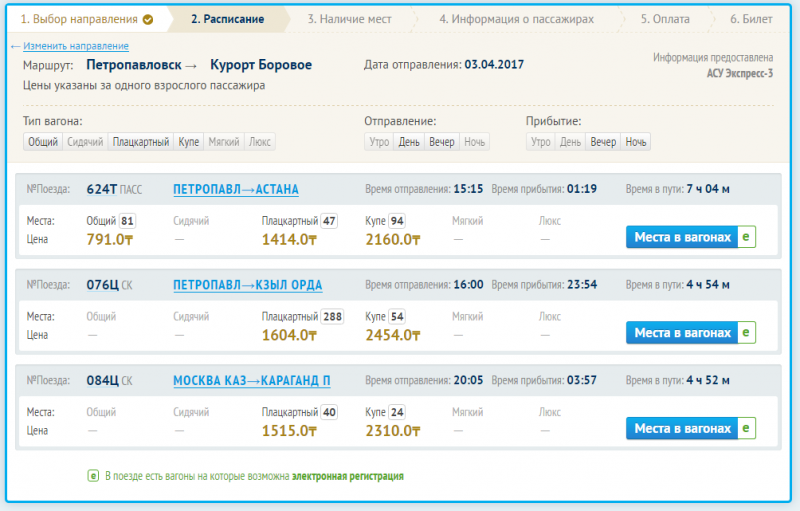Toggle departure filter Ночь
The image size is (800, 511).
pos(474,142)
